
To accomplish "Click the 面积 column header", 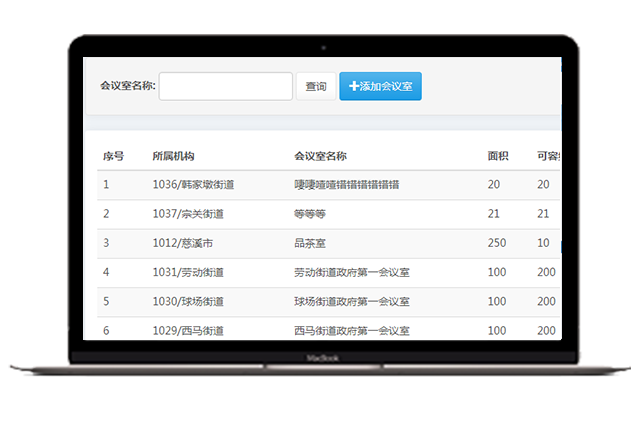I will 498,156.
